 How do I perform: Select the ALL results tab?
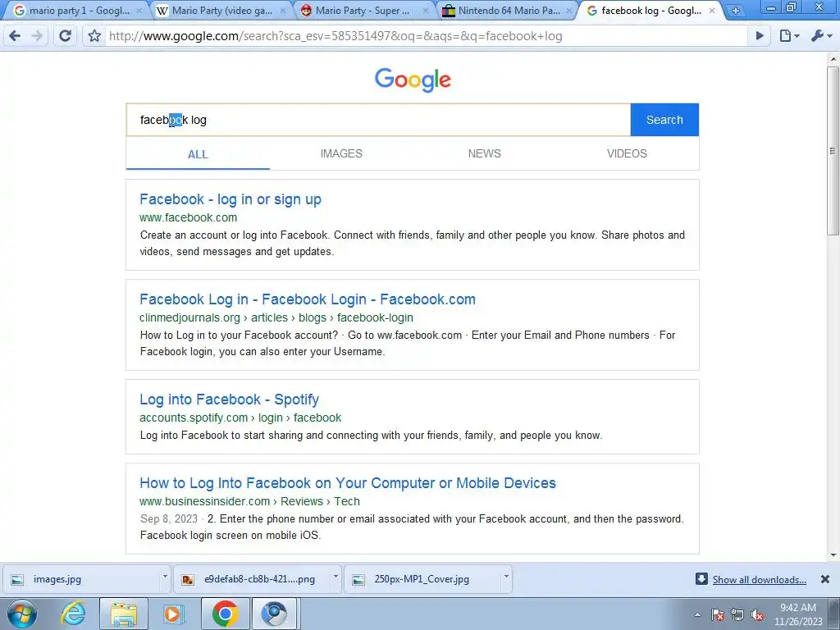click(x=198, y=154)
